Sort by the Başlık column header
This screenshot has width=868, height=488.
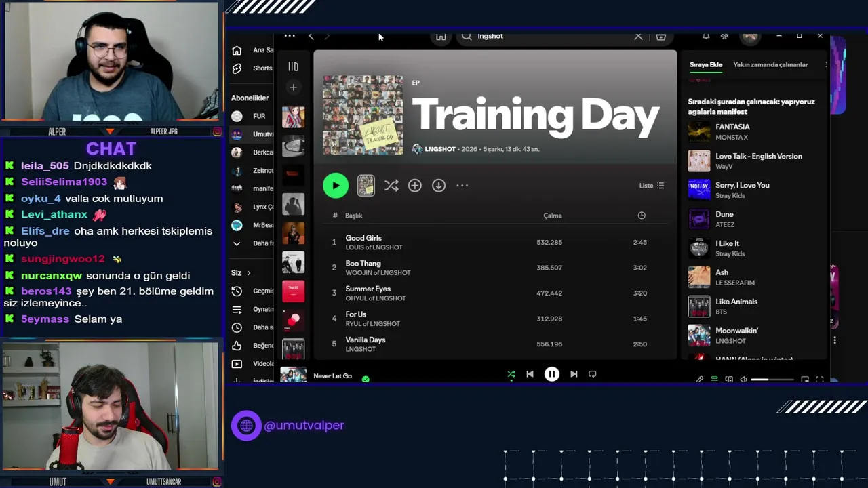point(353,216)
